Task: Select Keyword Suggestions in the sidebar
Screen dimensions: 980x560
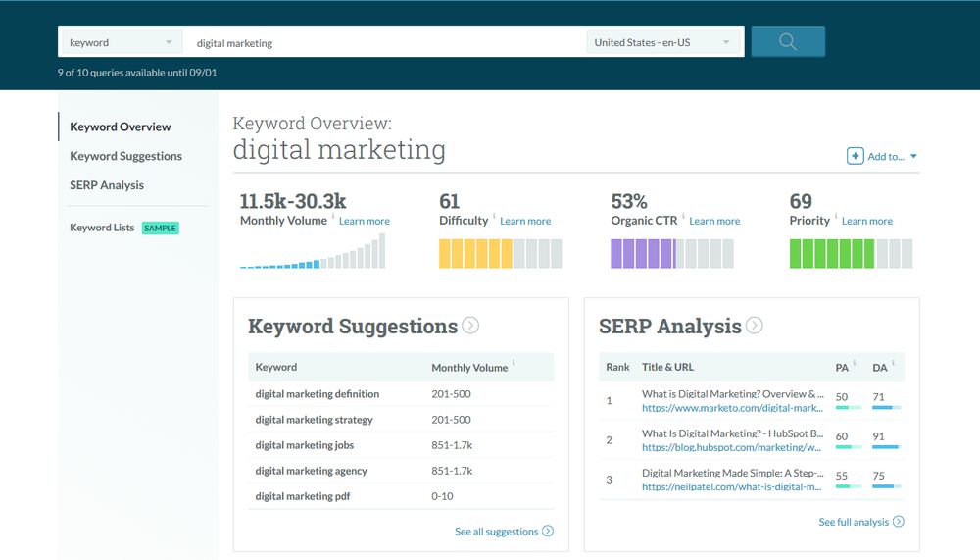Action: [x=125, y=156]
